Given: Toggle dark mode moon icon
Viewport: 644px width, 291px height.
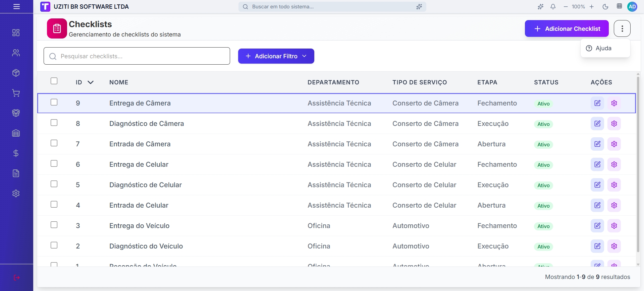Looking at the screenshot, I should [605, 7].
